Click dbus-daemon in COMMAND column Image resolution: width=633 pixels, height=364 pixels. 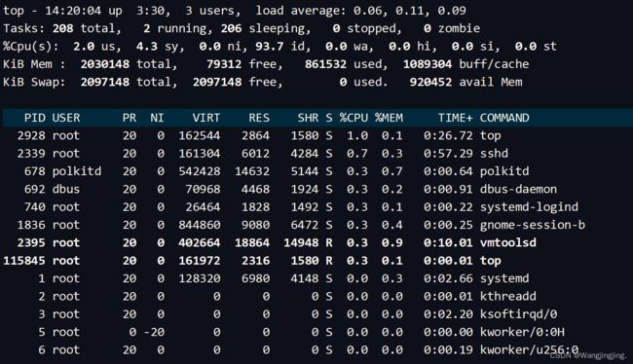[518, 189]
